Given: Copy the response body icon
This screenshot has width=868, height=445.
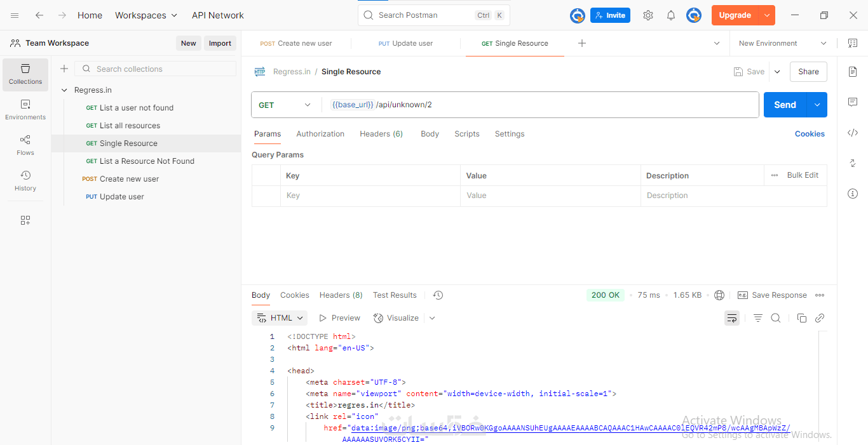Looking at the screenshot, I should point(802,318).
